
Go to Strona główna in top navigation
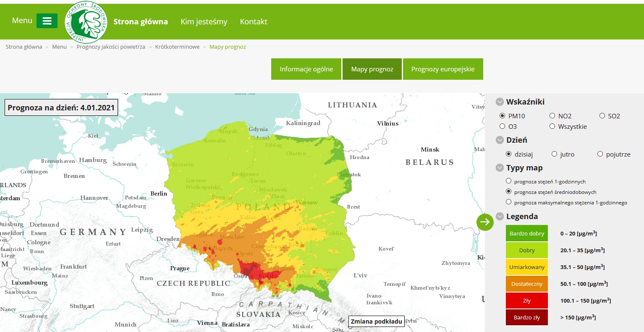141,21
